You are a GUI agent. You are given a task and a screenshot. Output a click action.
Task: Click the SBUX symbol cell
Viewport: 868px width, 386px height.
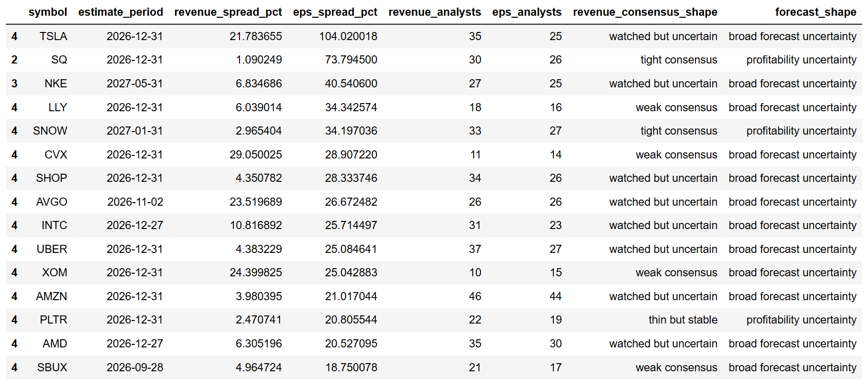click(52, 368)
